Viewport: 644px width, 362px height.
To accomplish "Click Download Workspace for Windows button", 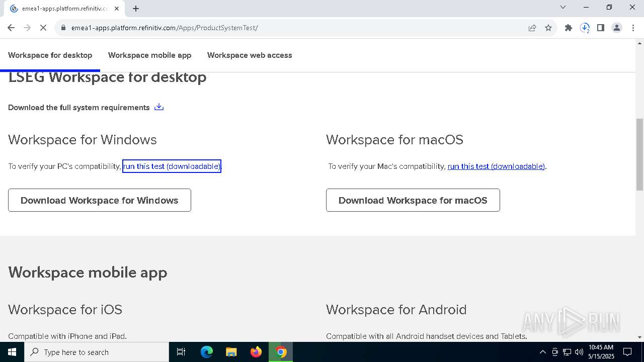I will tap(100, 200).
